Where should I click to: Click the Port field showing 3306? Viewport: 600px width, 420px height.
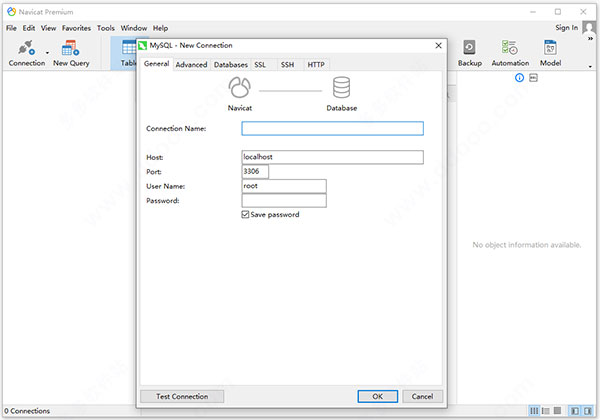point(255,171)
